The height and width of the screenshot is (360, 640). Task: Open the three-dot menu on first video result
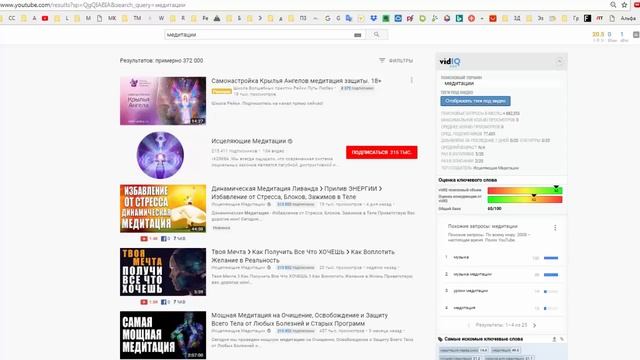click(411, 80)
